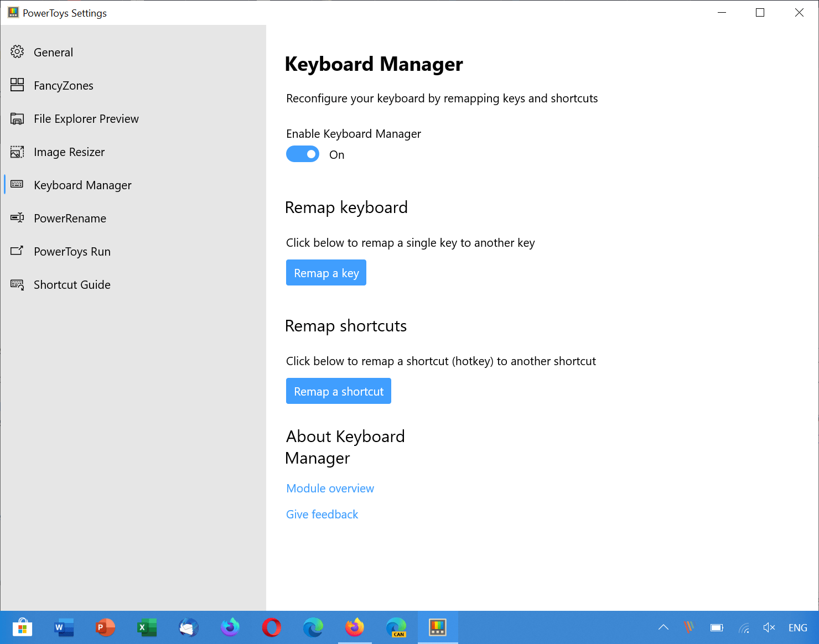Screen dimensions: 819x644
Task: Open File Explorer Preview settings
Action: [86, 118]
